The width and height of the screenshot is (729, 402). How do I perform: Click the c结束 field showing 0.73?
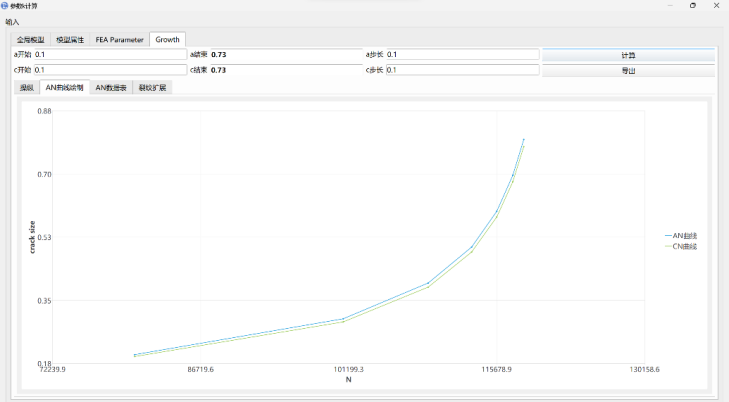click(286, 70)
